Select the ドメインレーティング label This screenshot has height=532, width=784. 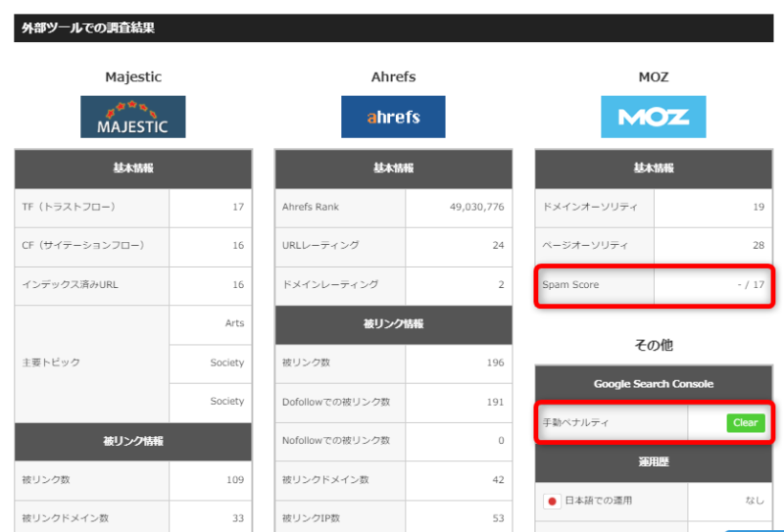(x=330, y=284)
